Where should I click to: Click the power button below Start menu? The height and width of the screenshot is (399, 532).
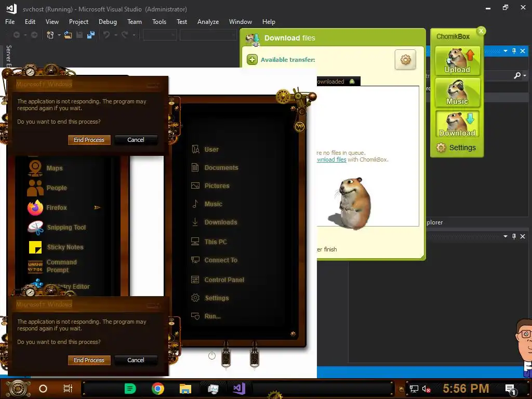pyautogui.click(x=212, y=355)
